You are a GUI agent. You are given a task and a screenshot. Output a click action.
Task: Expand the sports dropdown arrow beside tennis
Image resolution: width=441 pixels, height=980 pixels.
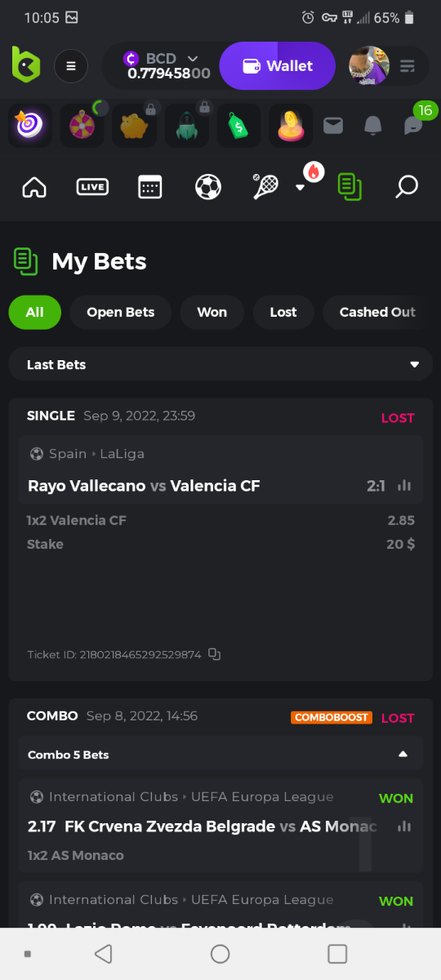pyautogui.click(x=300, y=187)
